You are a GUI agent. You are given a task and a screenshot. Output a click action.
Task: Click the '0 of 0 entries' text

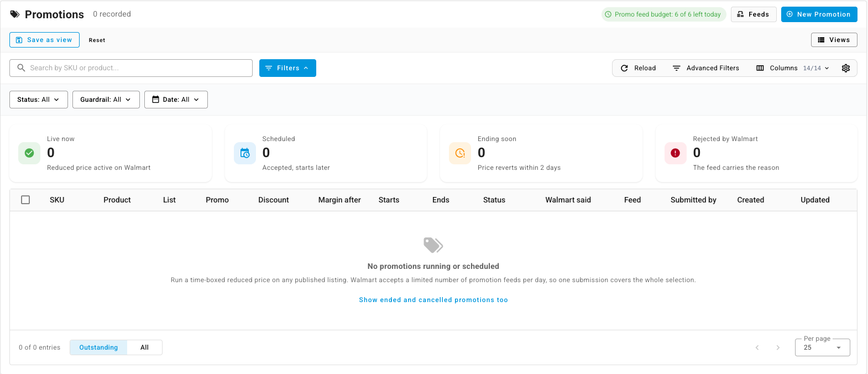pos(40,347)
